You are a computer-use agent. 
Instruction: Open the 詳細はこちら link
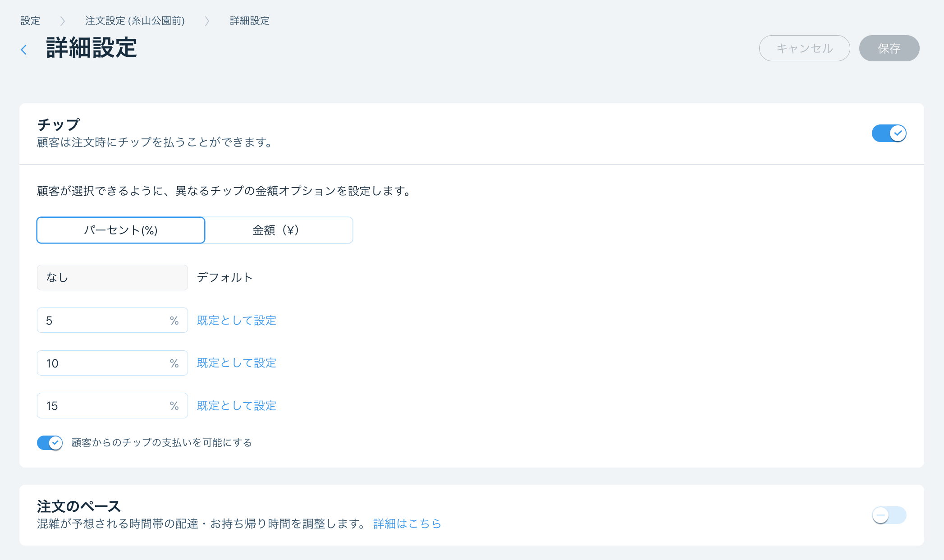407,523
